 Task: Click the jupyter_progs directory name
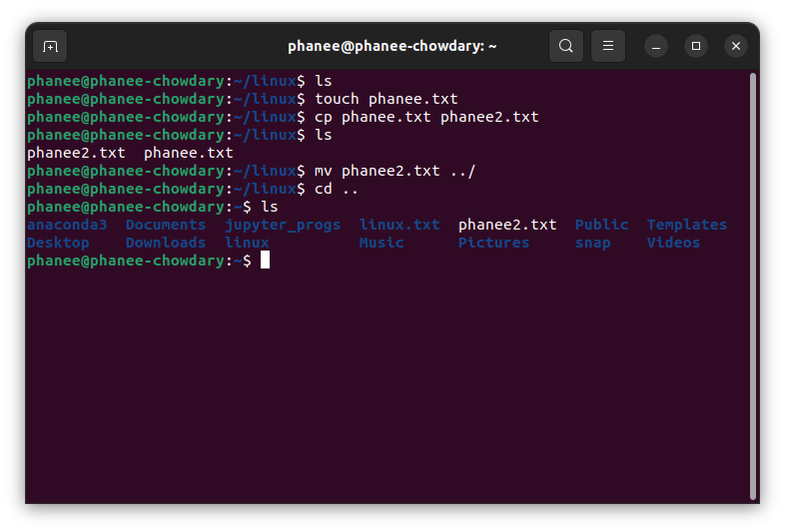(283, 226)
